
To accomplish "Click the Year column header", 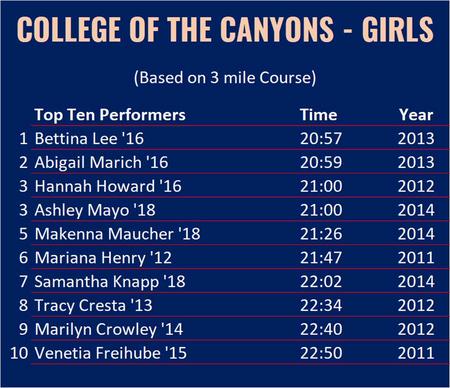I will point(416,115).
